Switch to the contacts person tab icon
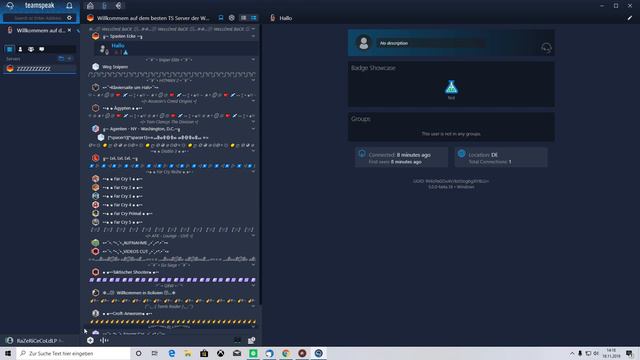640x360 pixels. click(x=20, y=49)
